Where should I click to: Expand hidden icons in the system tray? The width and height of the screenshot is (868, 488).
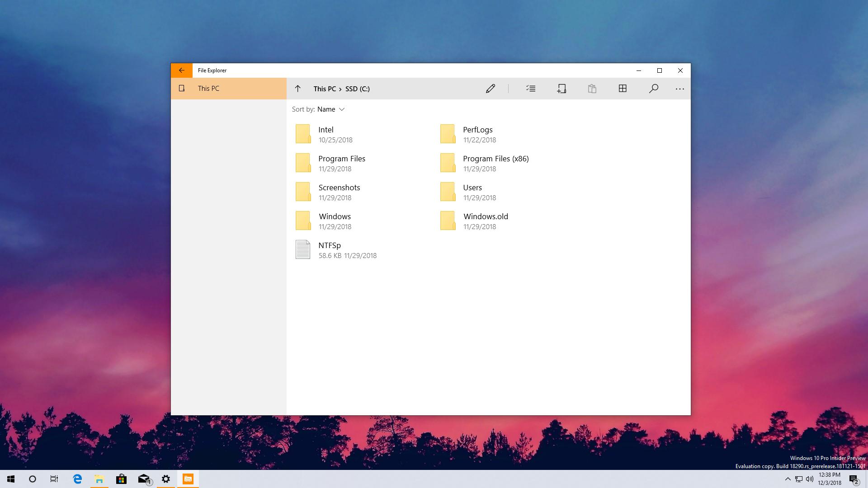[x=787, y=479]
